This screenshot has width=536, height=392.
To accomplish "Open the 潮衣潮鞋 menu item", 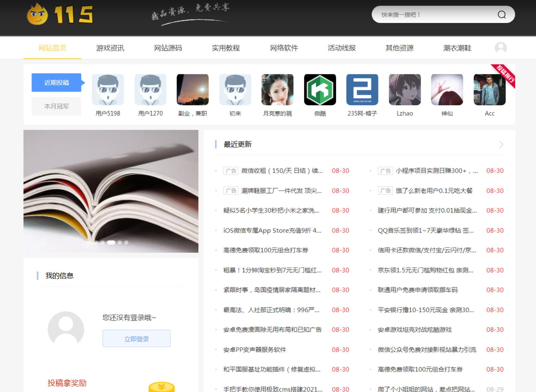I will click(x=457, y=48).
